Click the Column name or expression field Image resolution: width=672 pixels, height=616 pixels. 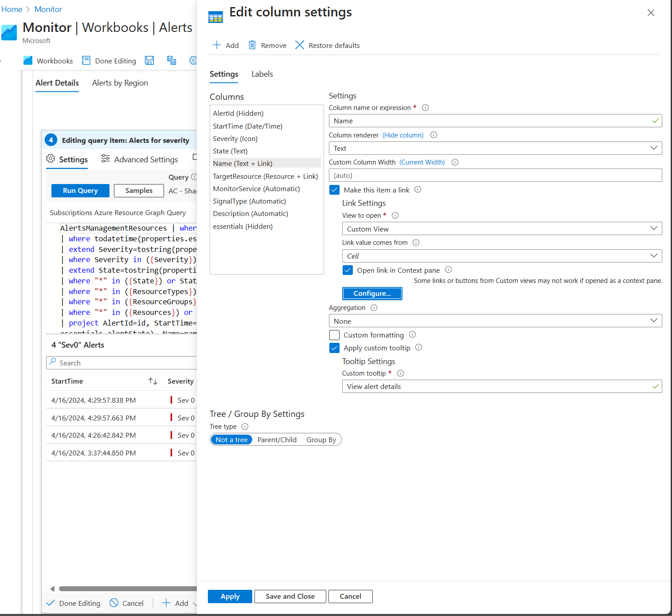tap(495, 121)
